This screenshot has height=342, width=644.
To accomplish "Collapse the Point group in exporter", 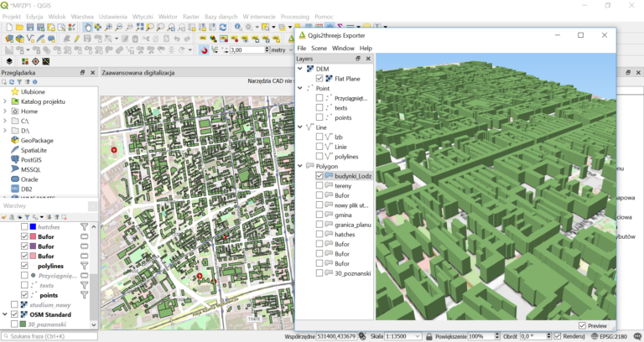I will pos(300,88).
